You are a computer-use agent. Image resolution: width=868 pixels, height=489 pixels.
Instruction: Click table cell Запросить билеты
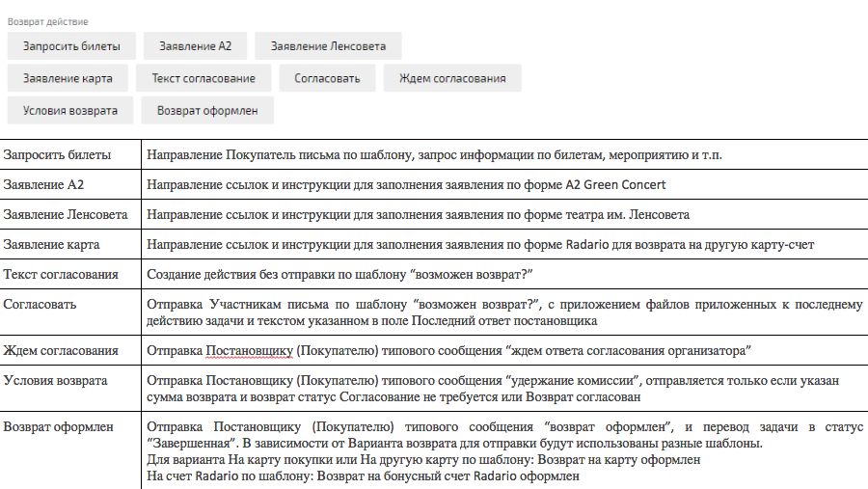point(70,154)
